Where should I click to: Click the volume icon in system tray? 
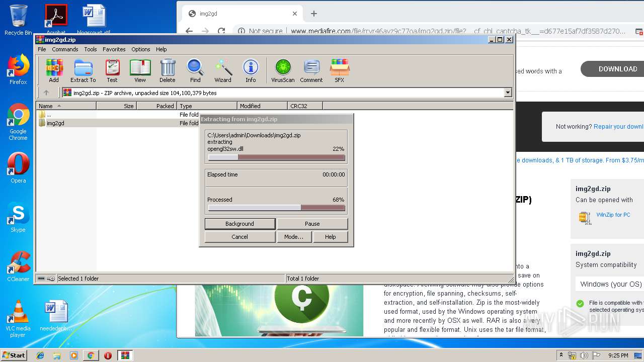pos(584,355)
